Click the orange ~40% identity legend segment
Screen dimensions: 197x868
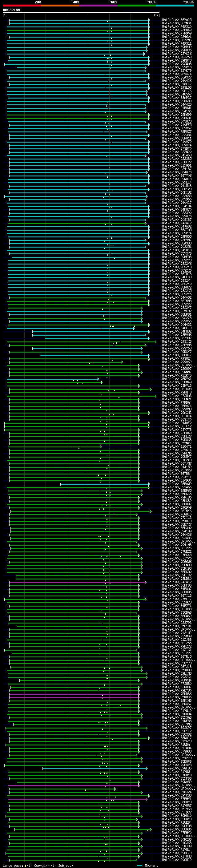click(60, 6)
